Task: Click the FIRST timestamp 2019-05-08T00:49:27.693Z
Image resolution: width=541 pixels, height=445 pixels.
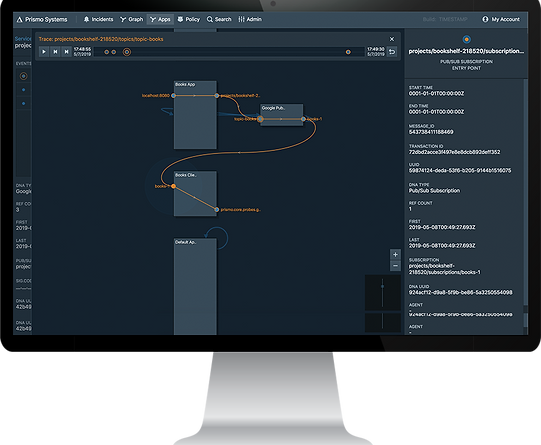Action: coord(442,227)
